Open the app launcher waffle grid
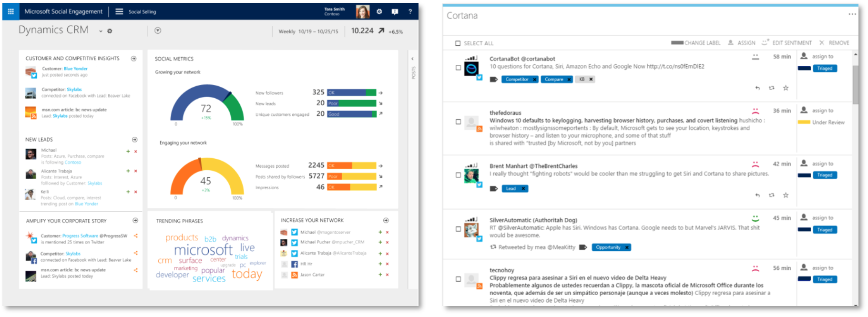The image size is (868, 317). tap(10, 11)
